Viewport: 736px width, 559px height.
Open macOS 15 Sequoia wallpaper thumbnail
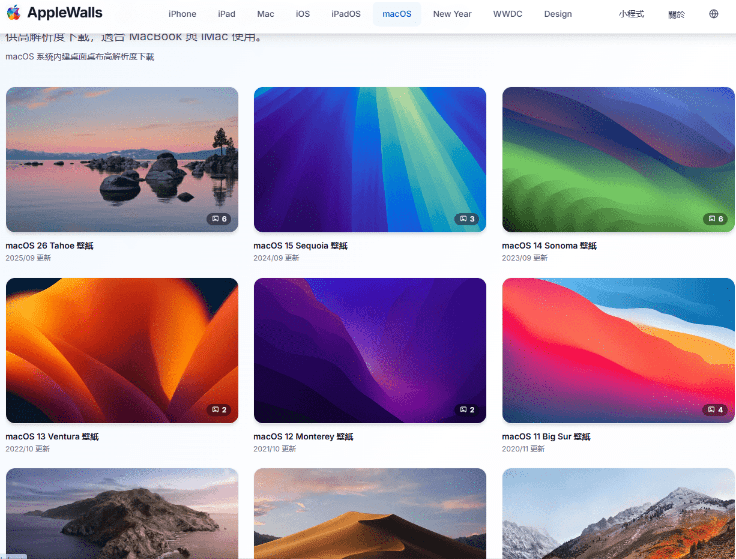pos(370,160)
